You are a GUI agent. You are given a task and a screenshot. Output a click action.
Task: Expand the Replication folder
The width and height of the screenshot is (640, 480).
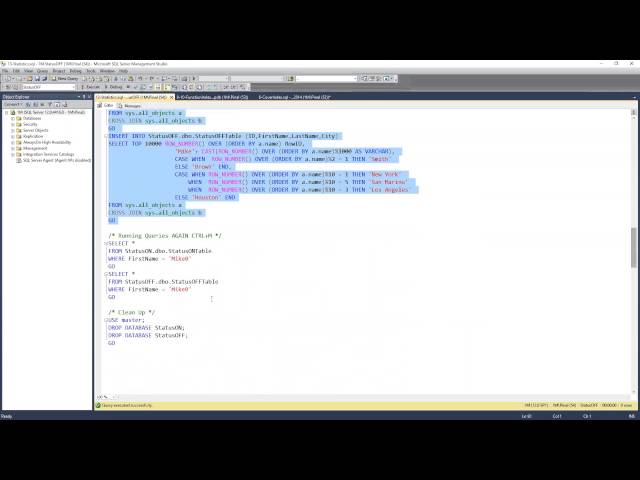point(13,136)
